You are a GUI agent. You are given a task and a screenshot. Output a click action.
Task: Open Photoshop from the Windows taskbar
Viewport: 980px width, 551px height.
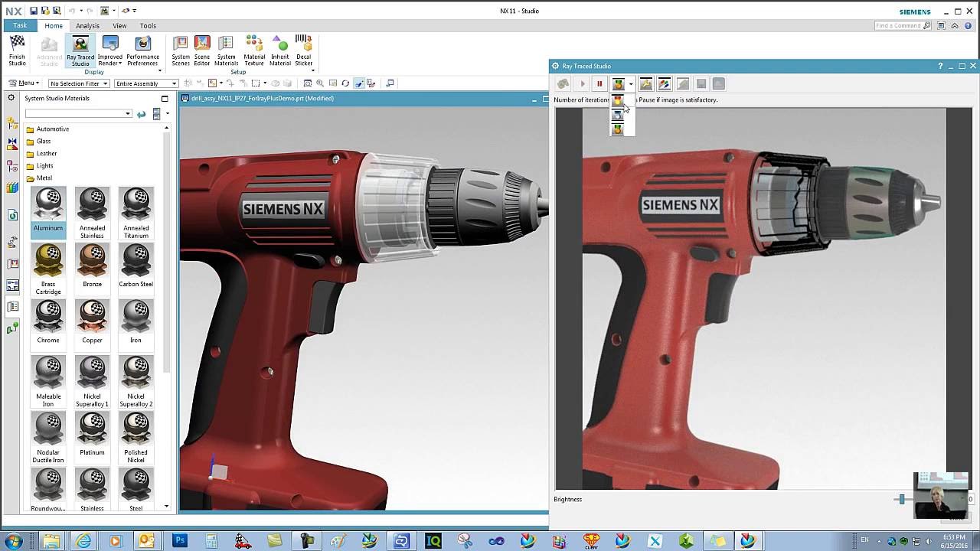tap(180, 541)
